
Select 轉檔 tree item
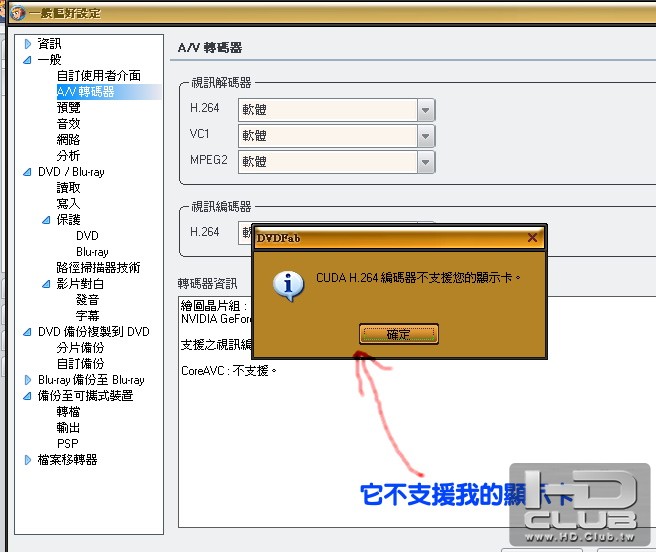68,412
